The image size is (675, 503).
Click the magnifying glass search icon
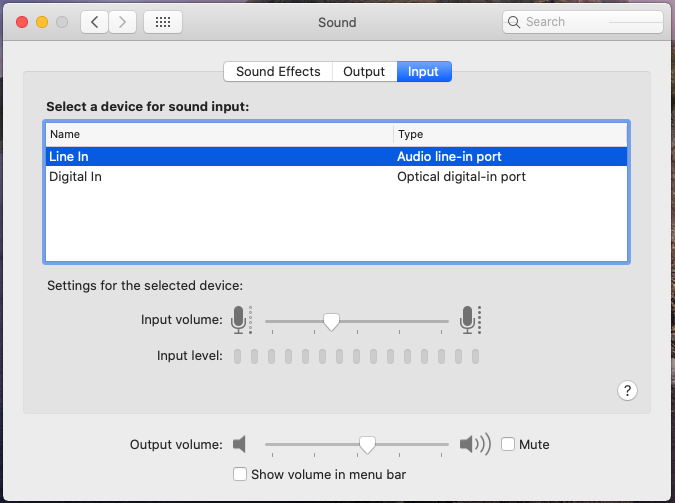(x=514, y=22)
